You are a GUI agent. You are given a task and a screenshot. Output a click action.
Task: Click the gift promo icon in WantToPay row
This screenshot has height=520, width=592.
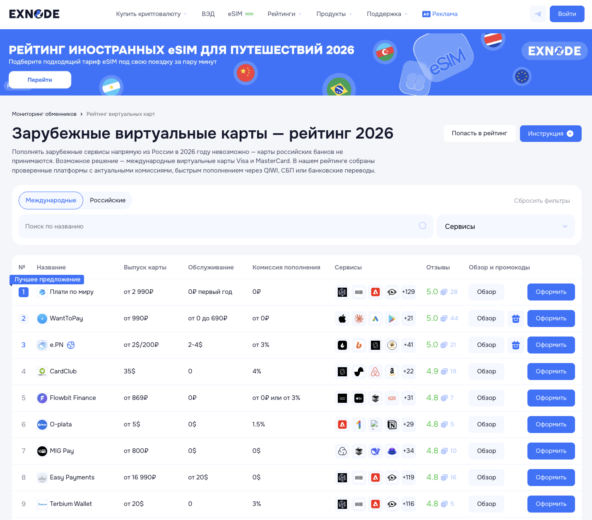coord(516,318)
